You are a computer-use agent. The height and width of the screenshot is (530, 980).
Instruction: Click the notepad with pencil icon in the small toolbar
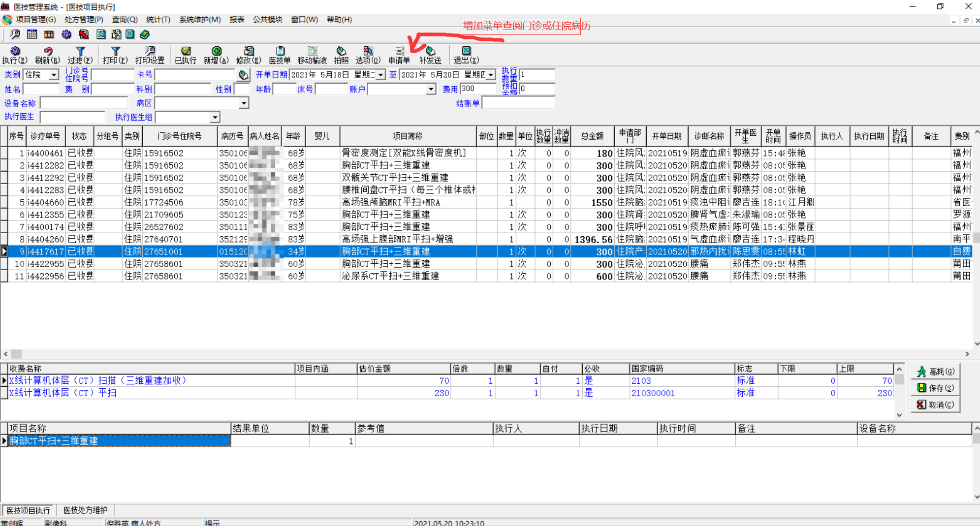pyautogui.click(x=116, y=34)
